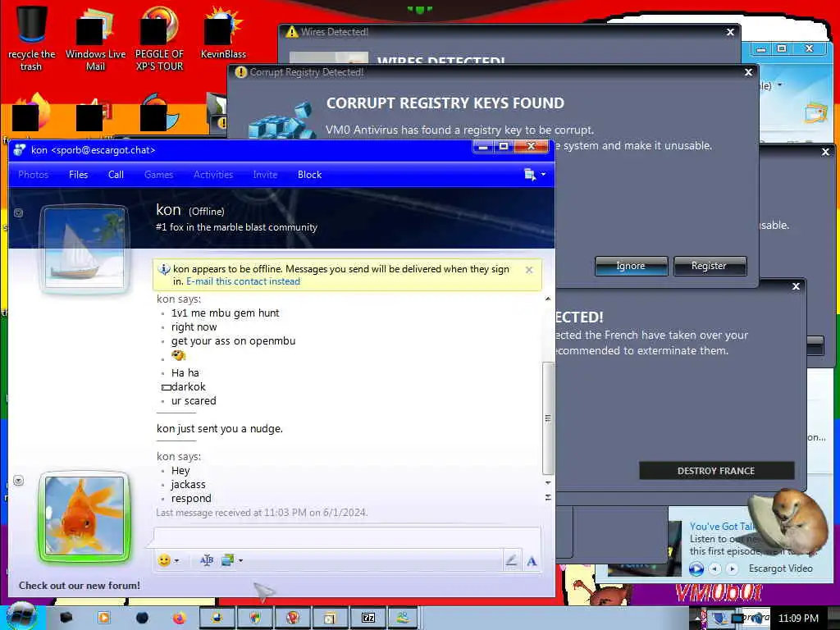The image size is (840, 630).
Task: Click the registry cubes icon in dialog
Action: (x=282, y=121)
